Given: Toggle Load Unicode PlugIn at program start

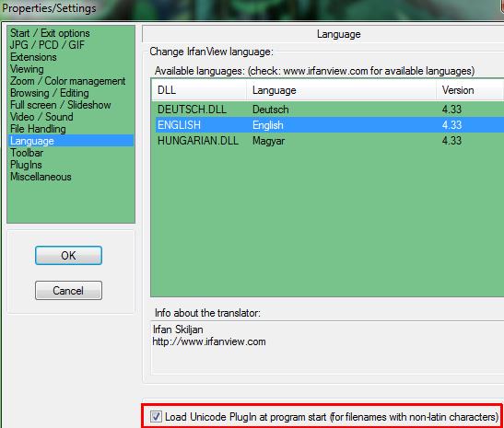Looking at the screenshot, I should click(157, 417).
